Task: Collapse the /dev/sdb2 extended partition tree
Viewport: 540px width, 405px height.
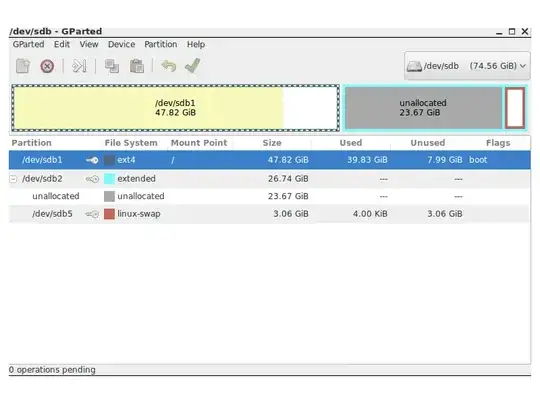Action: tap(13, 179)
